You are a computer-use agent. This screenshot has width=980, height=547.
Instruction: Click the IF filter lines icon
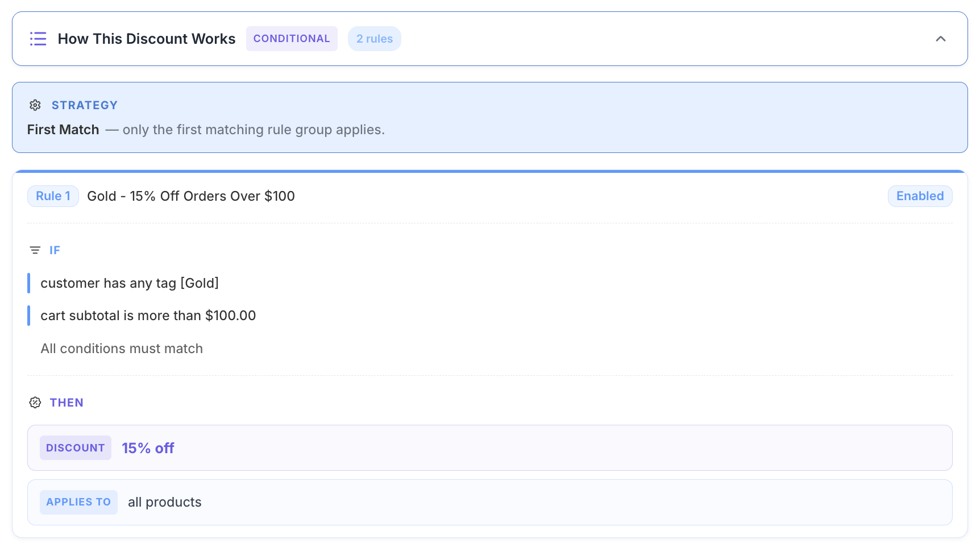(x=35, y=250)
